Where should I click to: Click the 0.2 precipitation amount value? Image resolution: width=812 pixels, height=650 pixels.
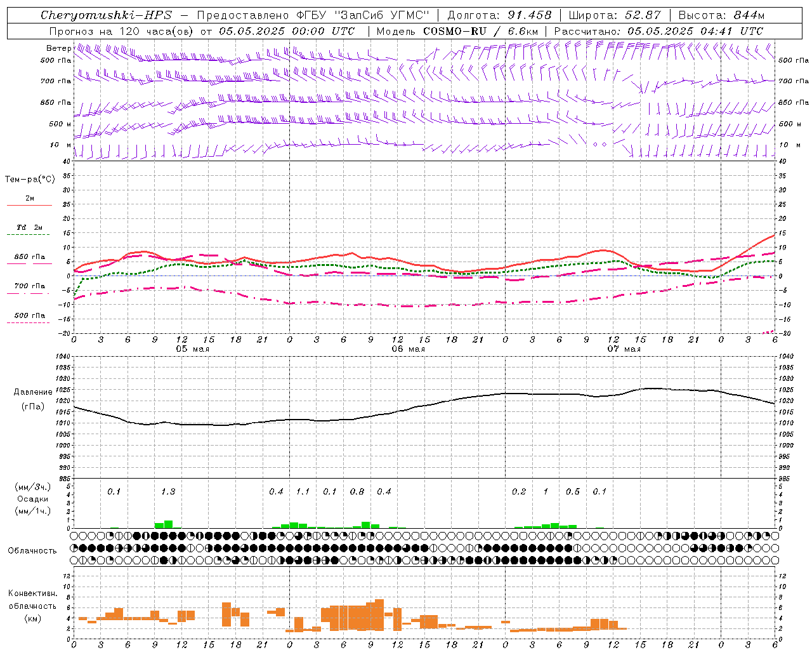click(519, 492)
